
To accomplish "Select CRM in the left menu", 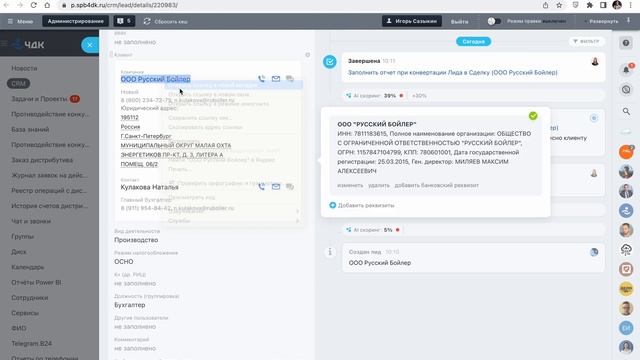I will (x=18, y=84).
